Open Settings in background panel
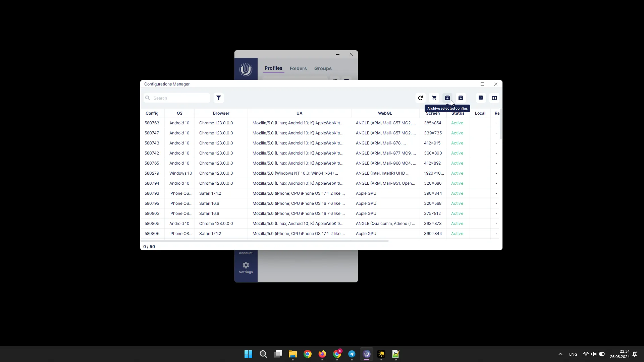This screenshot has width=644, height=362. [x=246, y=267]
